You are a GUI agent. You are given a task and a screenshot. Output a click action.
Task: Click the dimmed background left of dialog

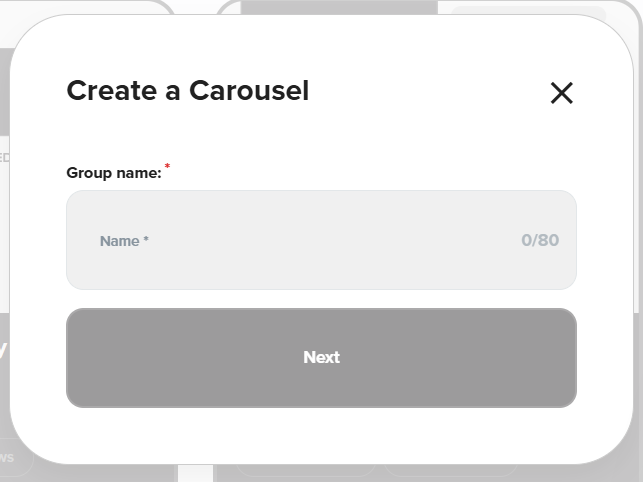[4, 250]
